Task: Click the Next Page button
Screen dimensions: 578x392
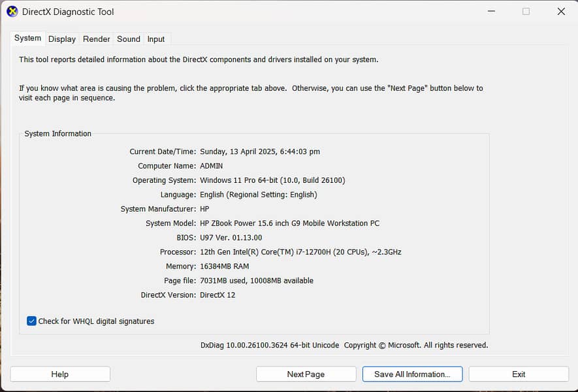Action: click(306, 374)
